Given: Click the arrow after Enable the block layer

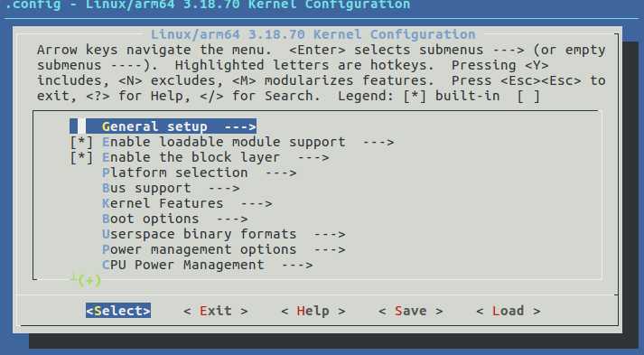Looking at the screenshot, I should [x=313, y=158].
